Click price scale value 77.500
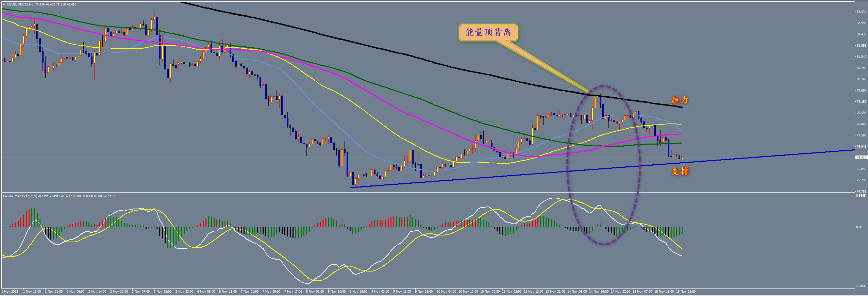 pos(861,135)
